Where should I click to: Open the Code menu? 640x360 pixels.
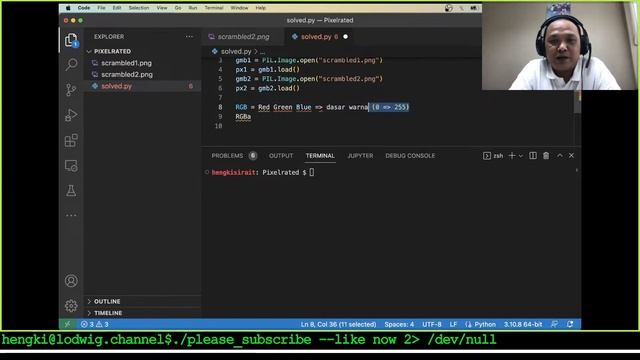point(84,8)
